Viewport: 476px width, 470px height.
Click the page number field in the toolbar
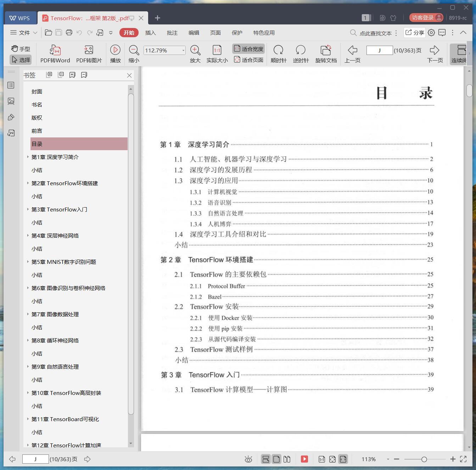(x=379, y=50)
